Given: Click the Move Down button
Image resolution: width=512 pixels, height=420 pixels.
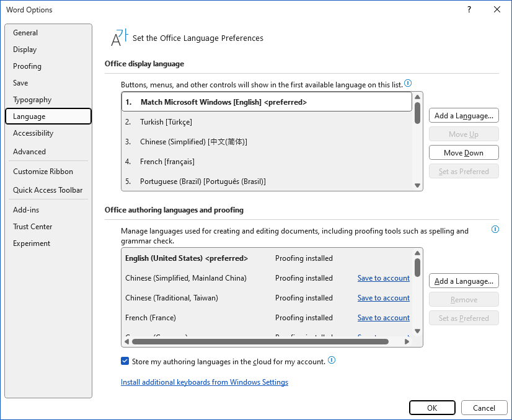Looking at the screenshot, I should coord(464,153).
